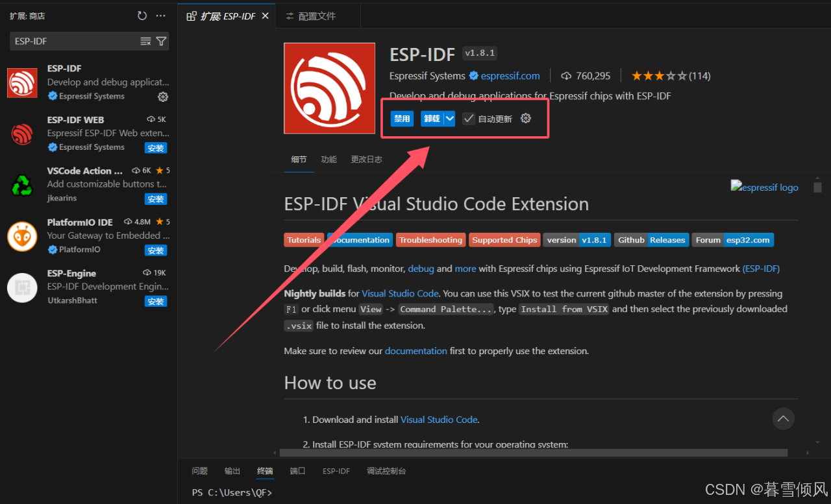
Task: Open the Visual Studio Code nightly builds link
Action: coord(400,294)
